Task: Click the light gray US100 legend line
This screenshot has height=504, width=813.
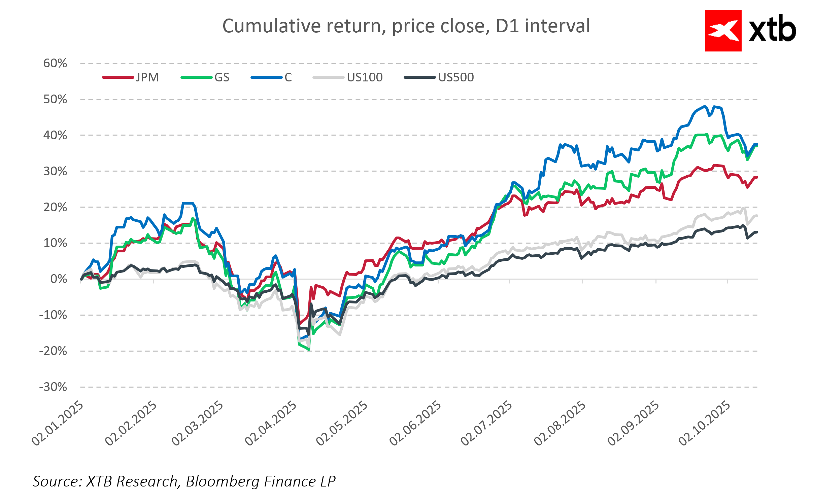Action: coord(329,77)
